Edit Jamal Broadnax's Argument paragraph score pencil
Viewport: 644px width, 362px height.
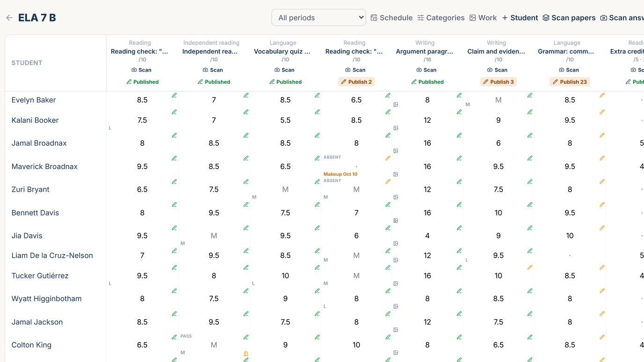459,135
